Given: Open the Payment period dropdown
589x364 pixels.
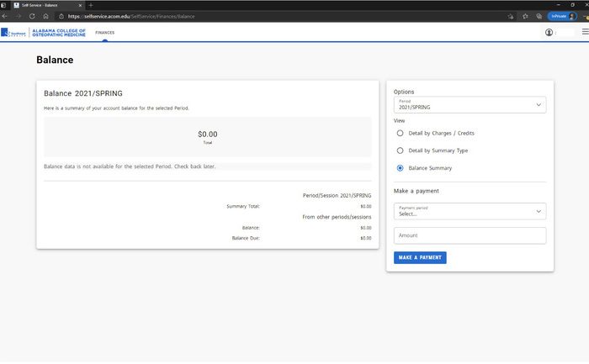Looking at the screenshot, I should tap(470, 212).
